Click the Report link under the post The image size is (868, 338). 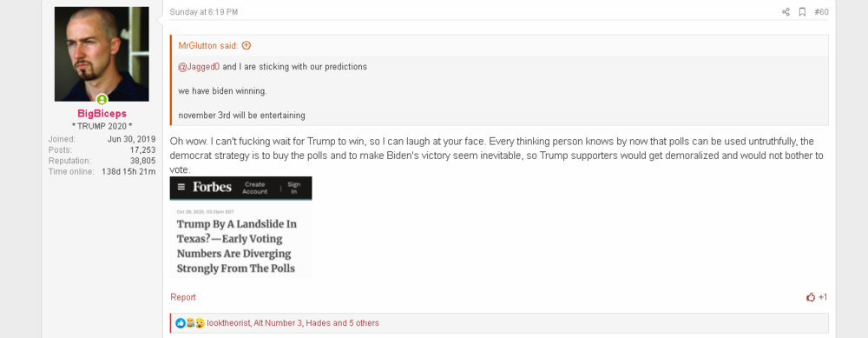182,297
